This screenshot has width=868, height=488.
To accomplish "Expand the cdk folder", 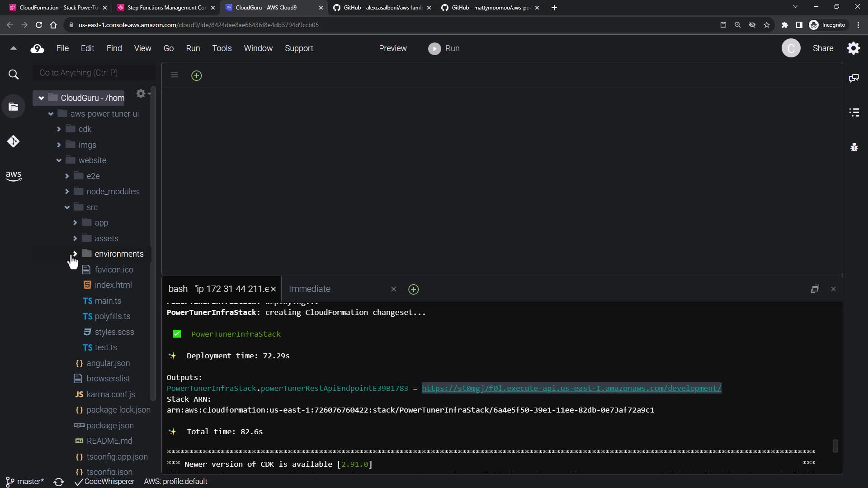I will (59, 129).
